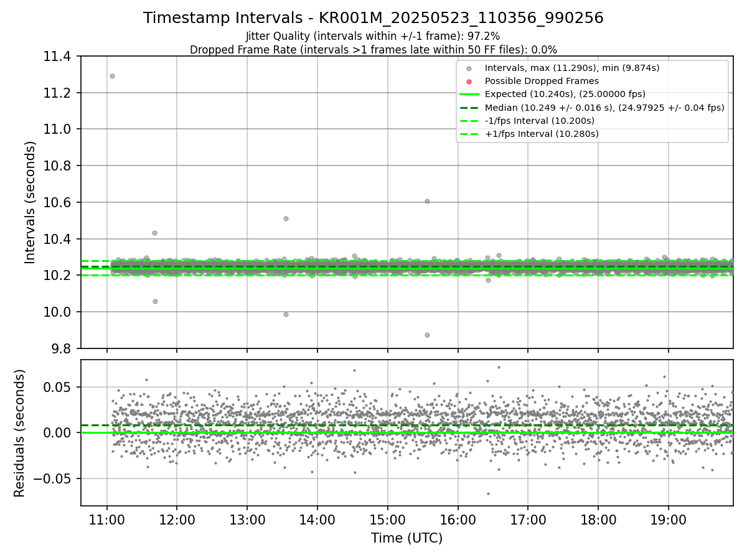Select legend text '-1/fps Interval (10.200s)'
747x560 pixels.
point(540,121)
